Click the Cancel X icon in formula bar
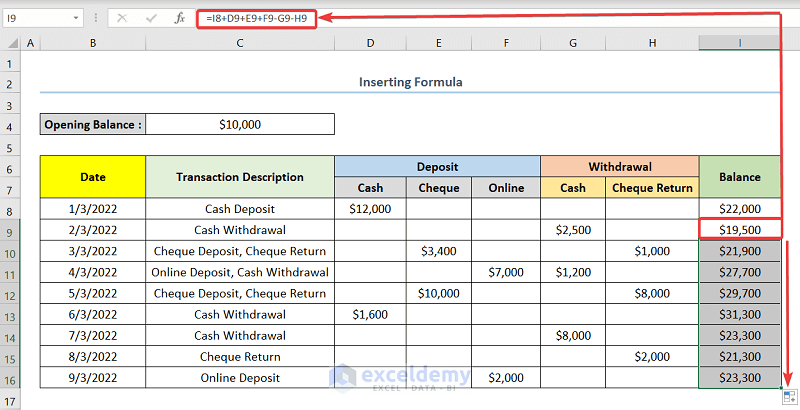The height and width of the screenshot is (410, 800). tap(122, 18)
